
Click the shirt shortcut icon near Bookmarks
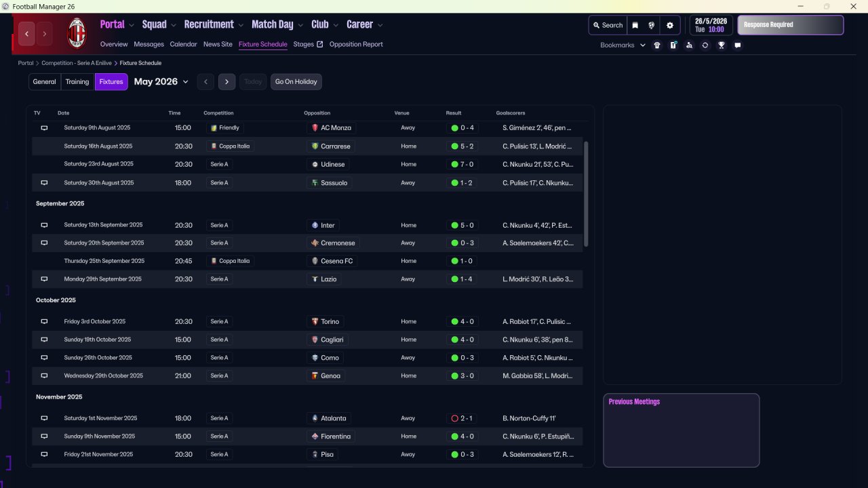pos(657,45)
